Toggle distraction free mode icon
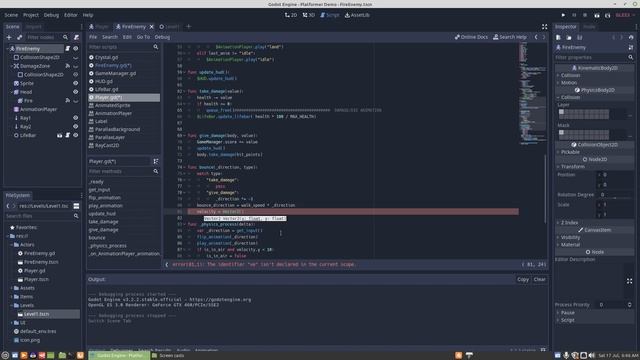This screenshot has height=360, width=640. point(544,27)
